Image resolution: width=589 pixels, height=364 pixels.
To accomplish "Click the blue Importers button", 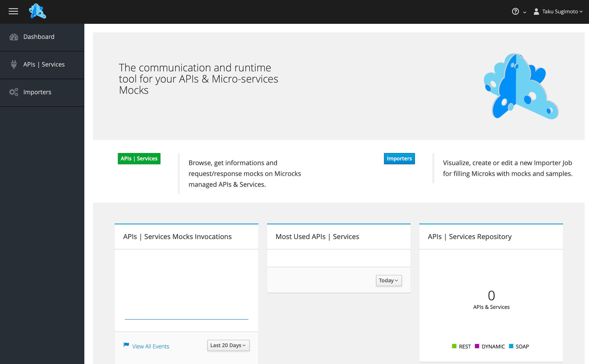I will pos(399,159).
